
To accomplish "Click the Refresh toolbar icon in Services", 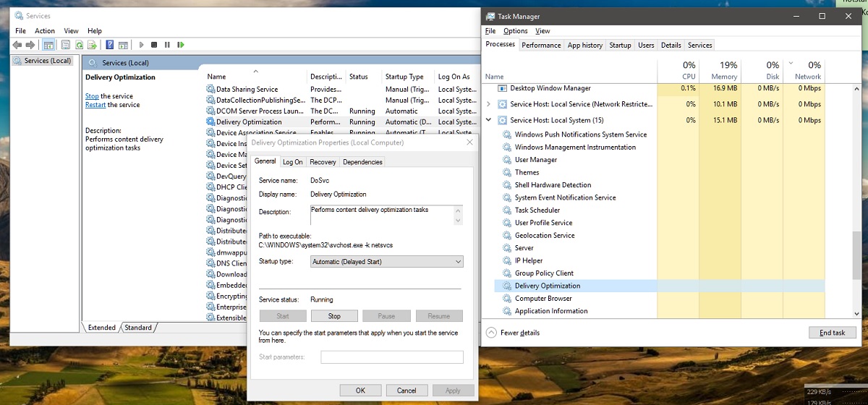I will tap(80, 45).
